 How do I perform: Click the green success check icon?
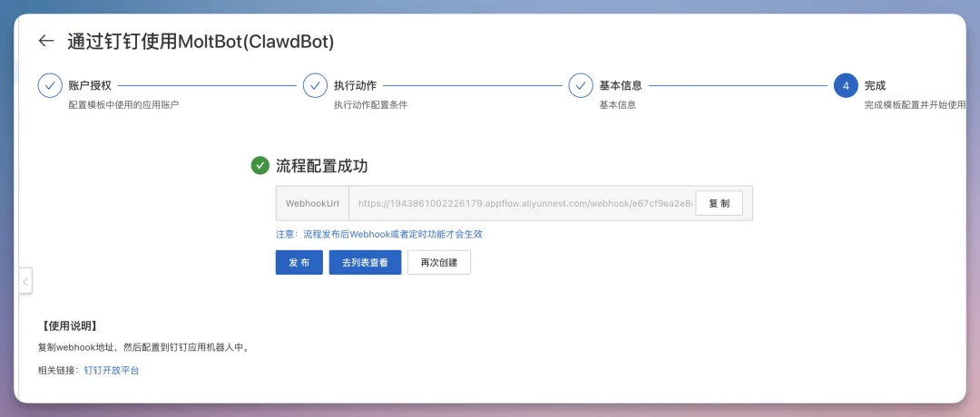click(260, 165)
